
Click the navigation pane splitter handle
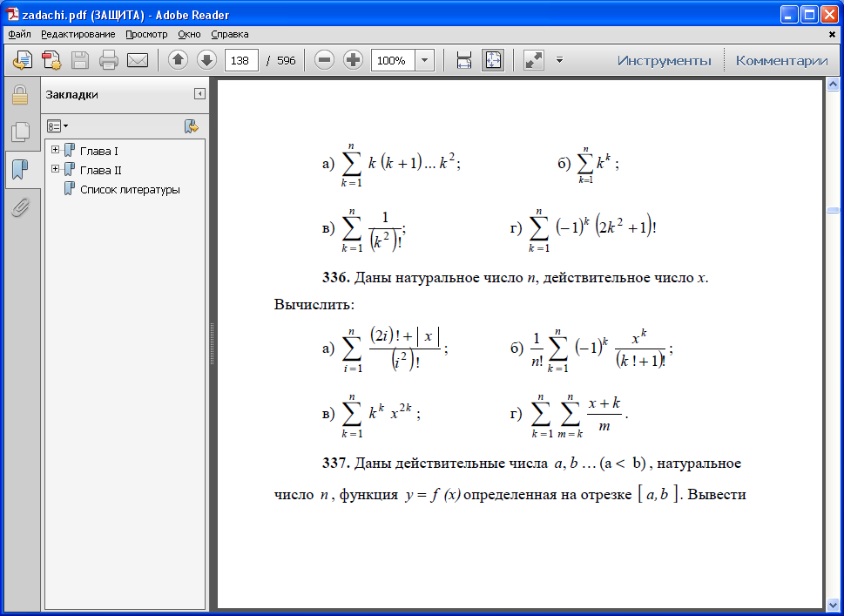pos(212,345)
